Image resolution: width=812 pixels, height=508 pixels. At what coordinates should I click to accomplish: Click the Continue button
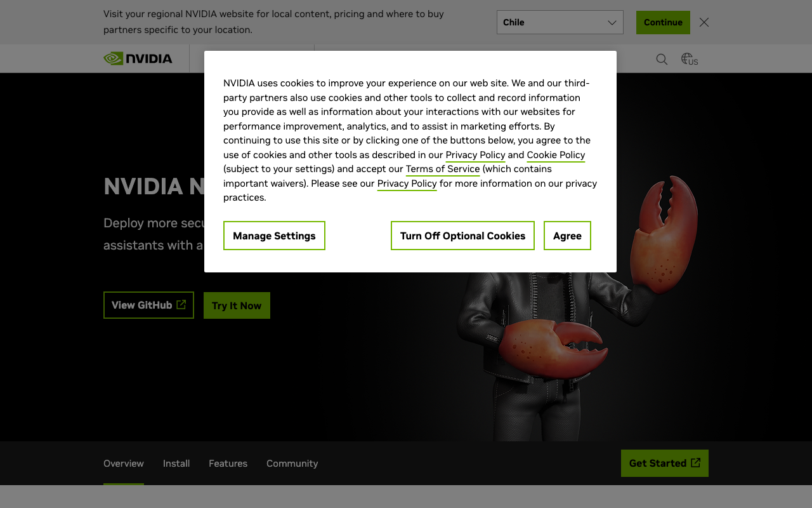point(663,22)
